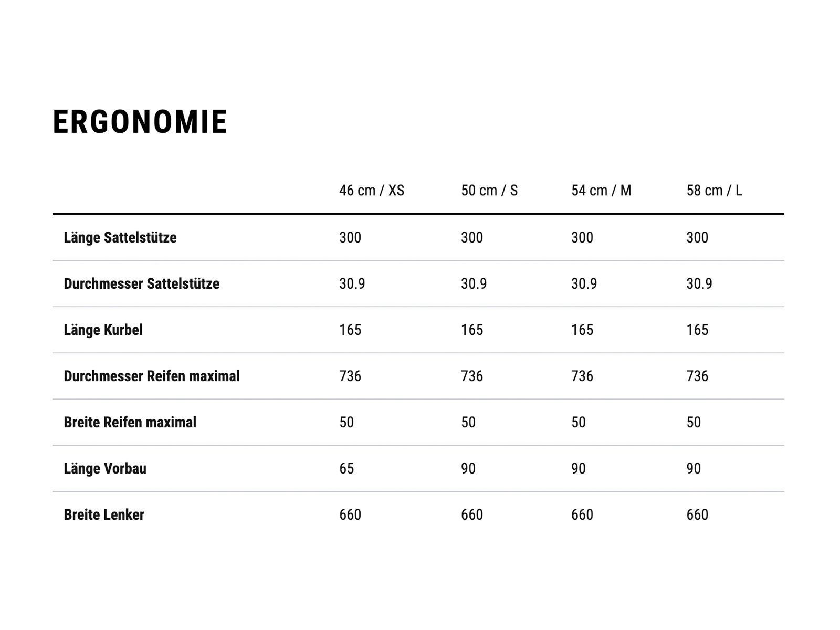Click Breite Lenker value in XS column
Viewport: 840px width, 630px height.
click(x=350, y=514)
